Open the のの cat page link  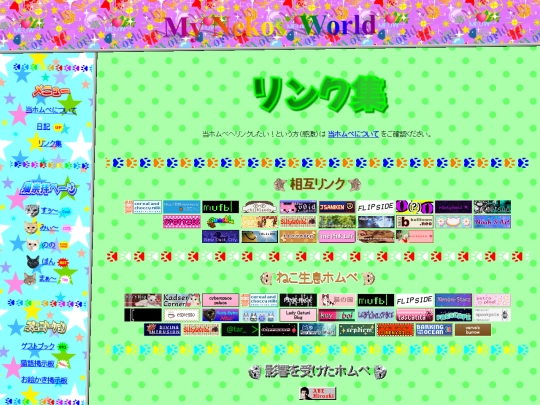(x=48, y=245)
